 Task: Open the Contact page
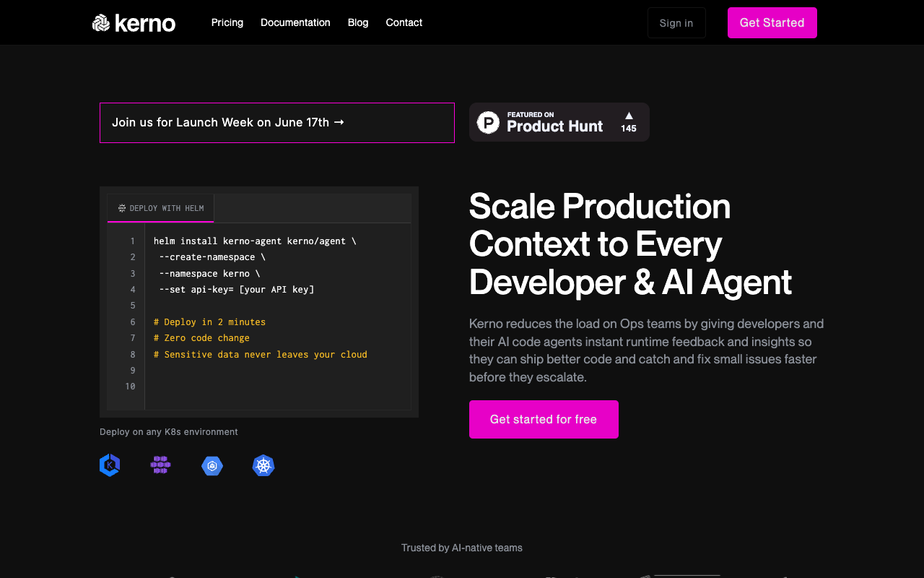click(404, 22)
